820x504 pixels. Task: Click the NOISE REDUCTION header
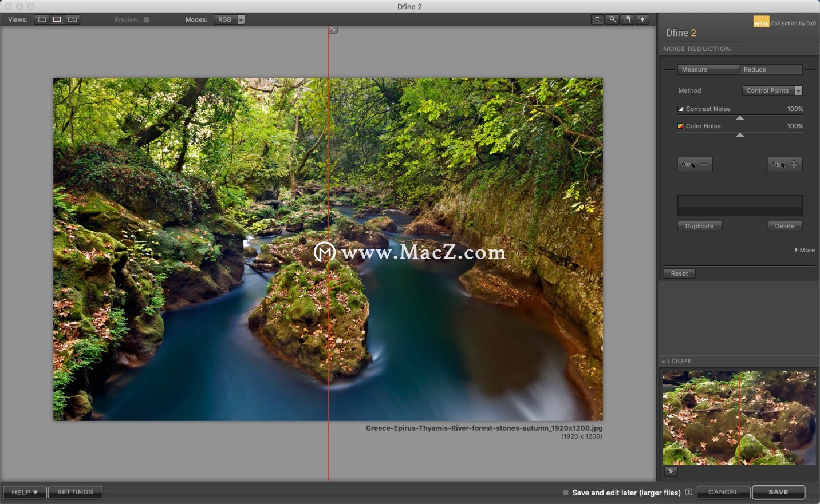[697, 49]
